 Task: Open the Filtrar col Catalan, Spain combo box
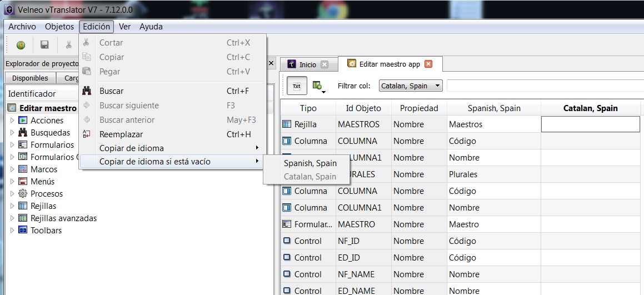pos(411,86)
